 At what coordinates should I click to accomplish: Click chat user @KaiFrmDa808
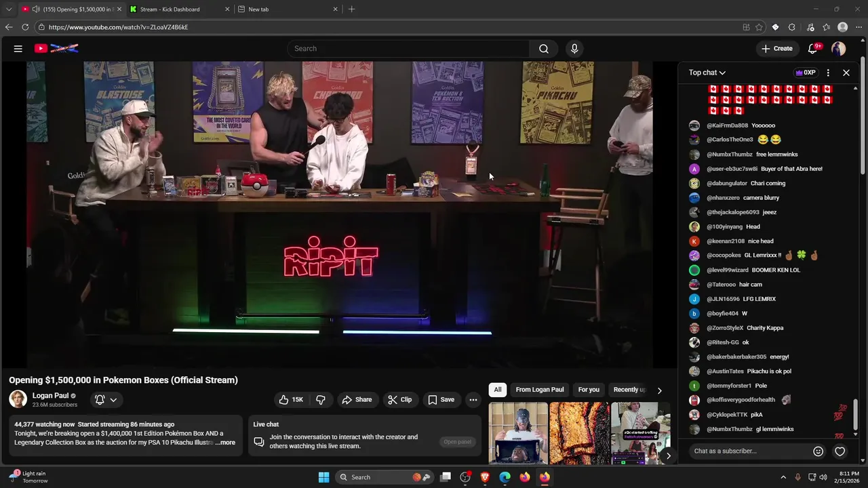tap(727, 125)
